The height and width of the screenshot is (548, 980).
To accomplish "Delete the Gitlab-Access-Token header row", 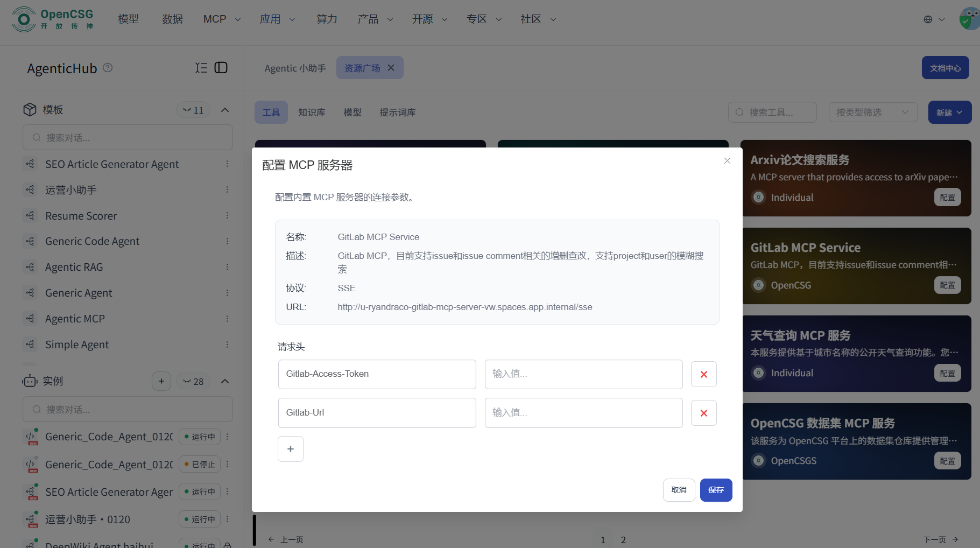I will [x=703, y=374].
